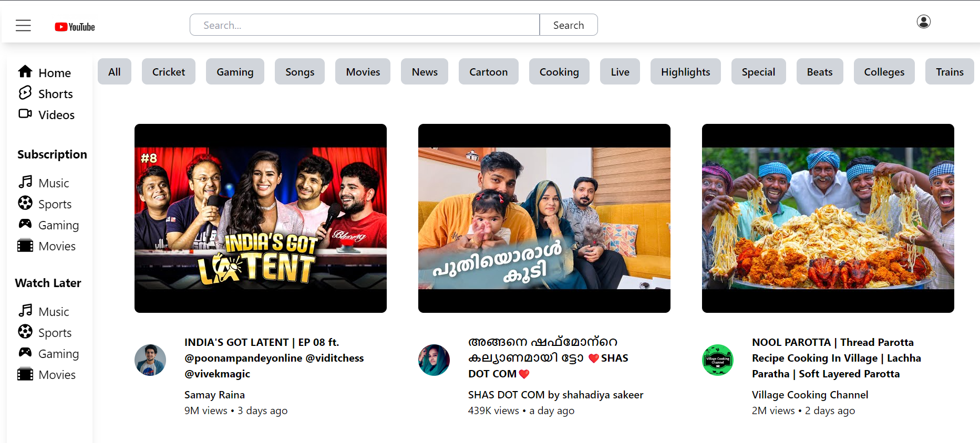Play Nool Parotta cooking video thumbnail
Viewport: 980px width, 443px height.
click(828, 218)
